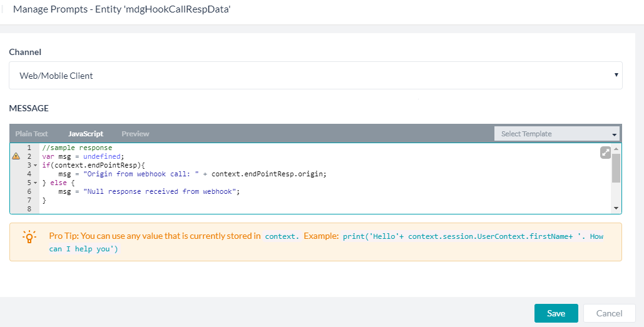Cancel editing the prompt
This screenshot has height=327, width=644.
pos(609,313)
